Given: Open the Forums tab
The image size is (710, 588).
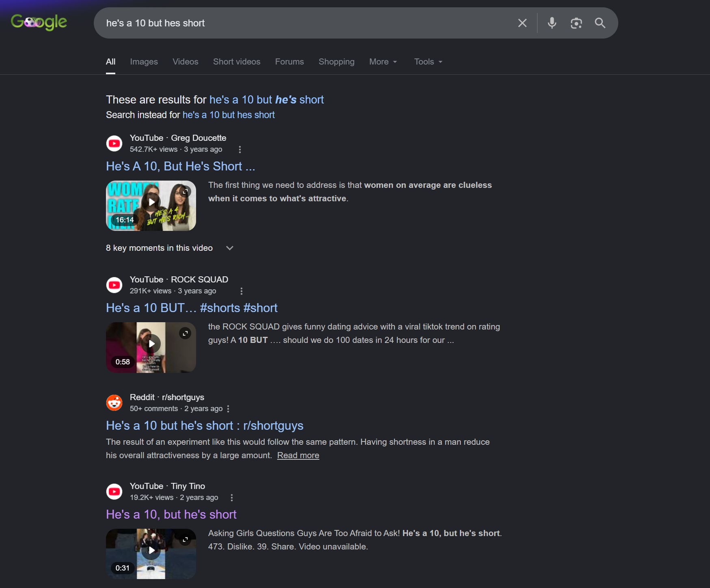Looking at the screenshot, I should click(x=289, y=62).
